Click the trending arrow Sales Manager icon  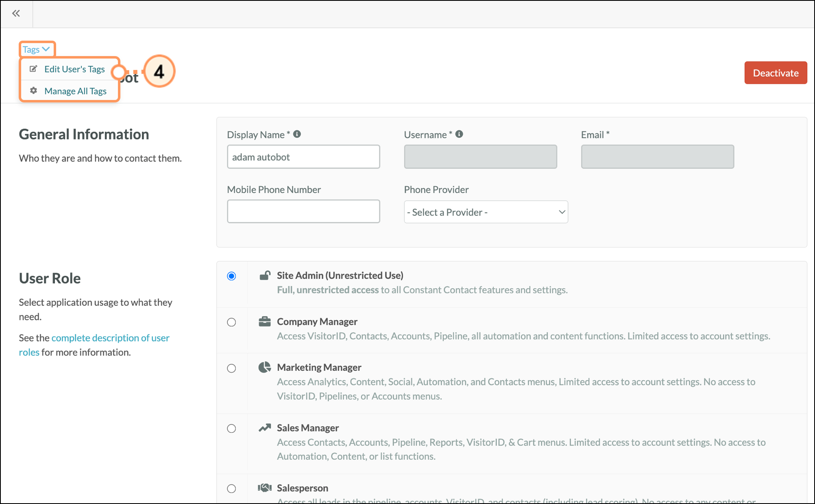[265, 428]
